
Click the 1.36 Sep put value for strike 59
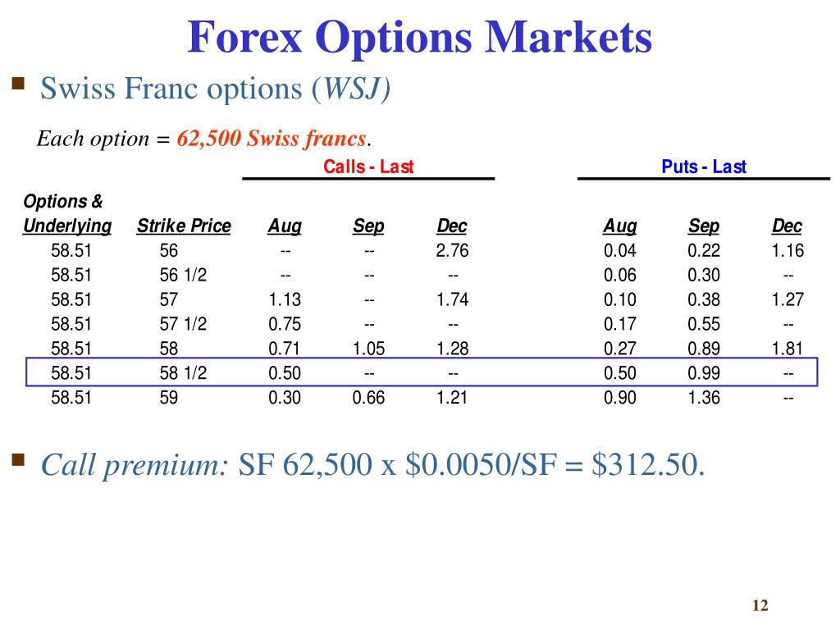coord(703,398)
